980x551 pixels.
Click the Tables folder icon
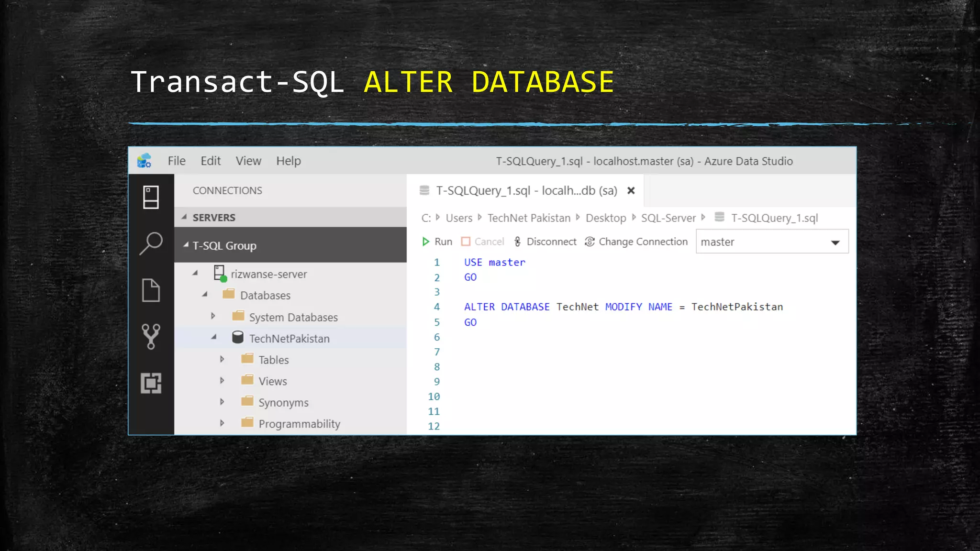[x=247, y=359]
